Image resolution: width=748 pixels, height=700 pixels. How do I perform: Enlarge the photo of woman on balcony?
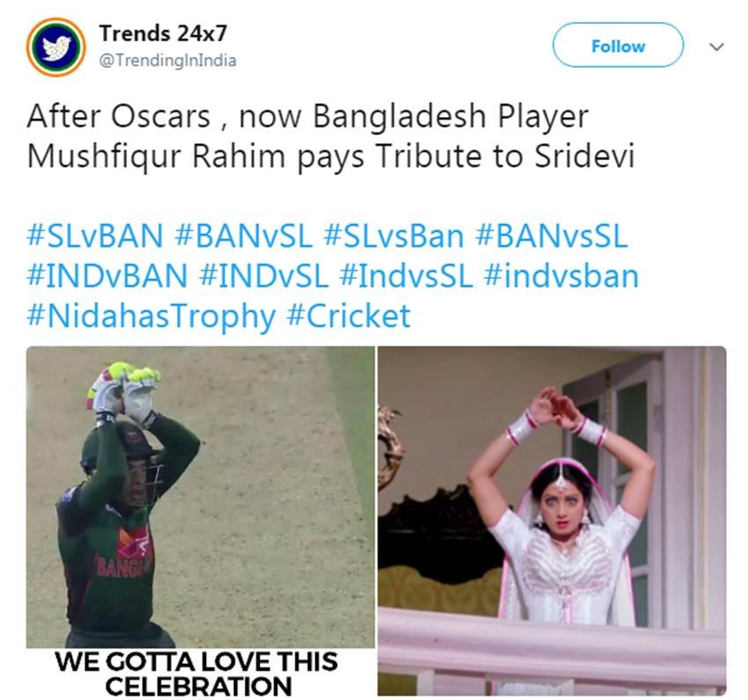click(x=552, y=521)
